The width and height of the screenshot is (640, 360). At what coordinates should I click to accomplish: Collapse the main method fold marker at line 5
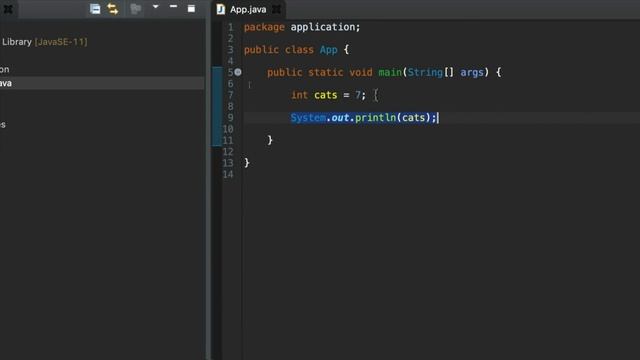[238, 72]
